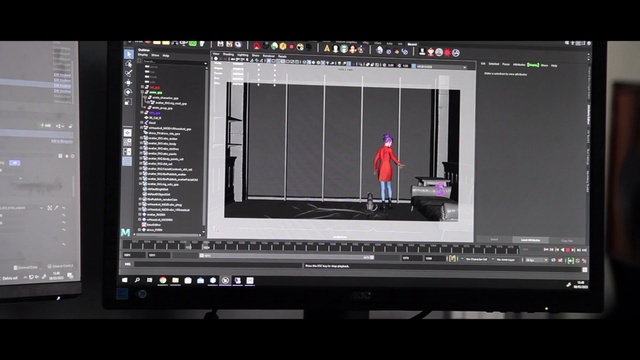The width and height of the screenshot is (640, 360).
Task: Click the Windows Start button
Action: [125, 280]
